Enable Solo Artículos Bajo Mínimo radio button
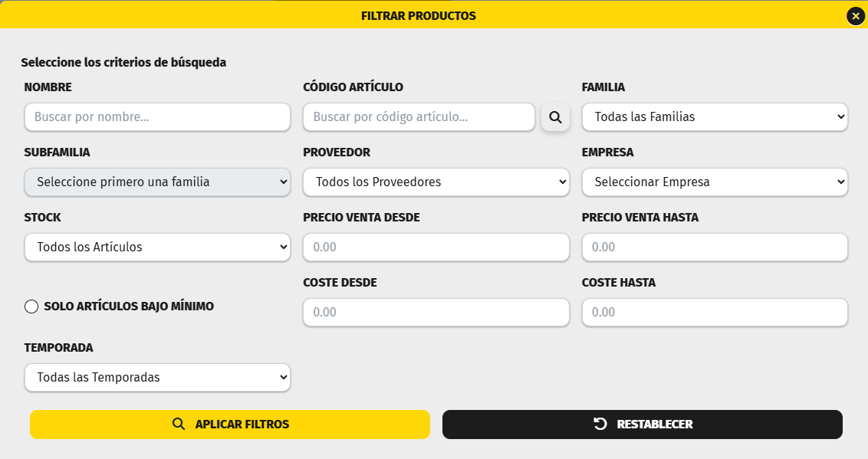The image size is (868, 459). pos(31,307)
